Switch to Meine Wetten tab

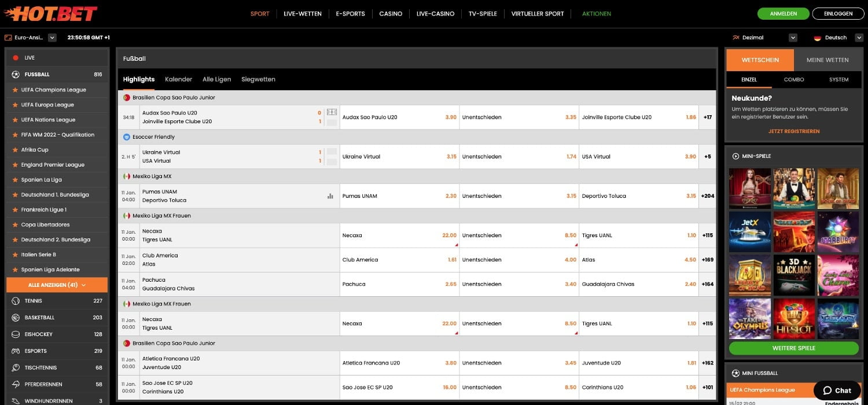point(827,60)
